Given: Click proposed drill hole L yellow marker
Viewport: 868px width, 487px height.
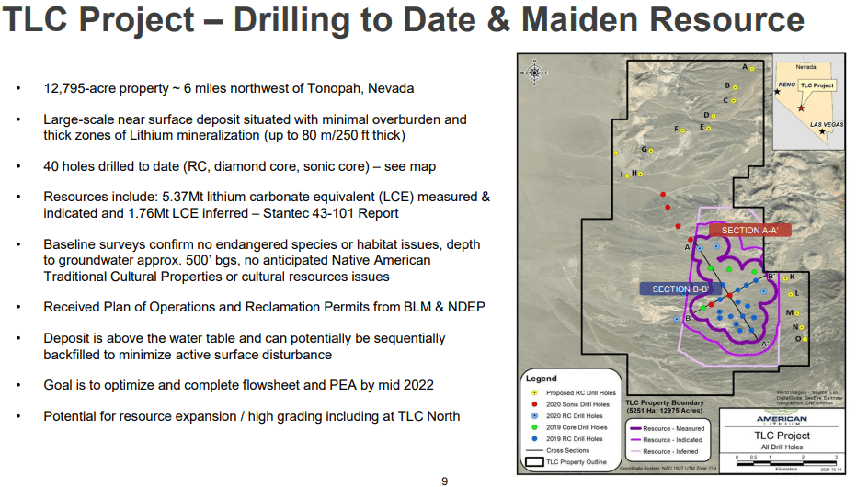Looking at the screenshot, I should (x=791, y=294).
